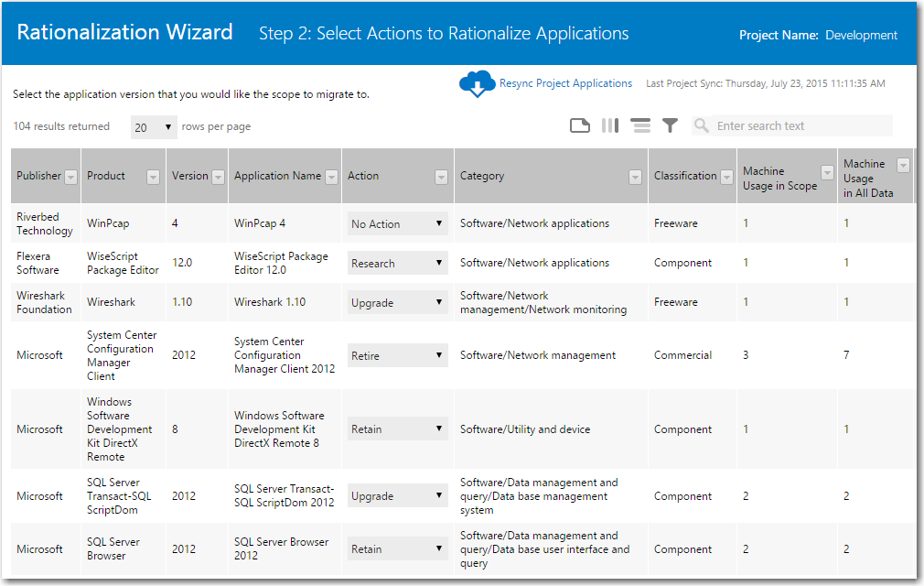Open Version column filter arrow
924x586 pixels.
tap(218, 177)
